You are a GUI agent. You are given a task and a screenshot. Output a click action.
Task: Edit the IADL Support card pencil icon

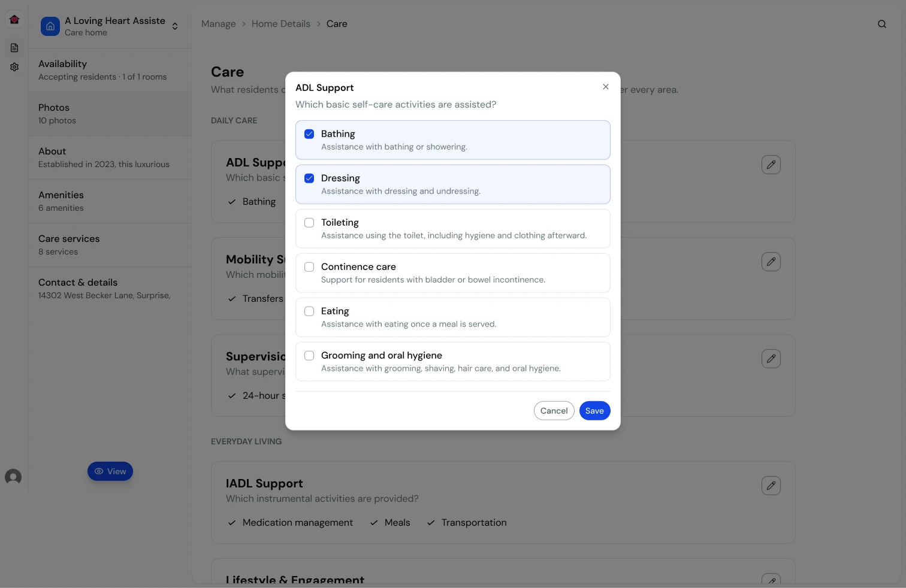pos(771,486)
